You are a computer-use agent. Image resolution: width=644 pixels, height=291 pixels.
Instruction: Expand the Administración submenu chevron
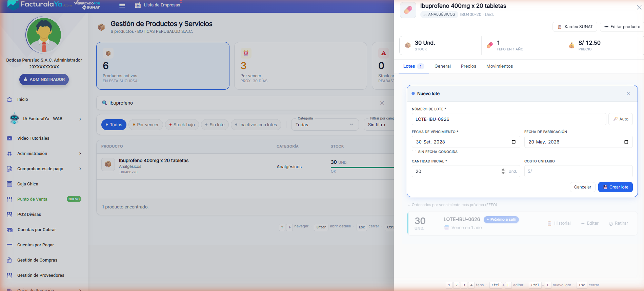(80, 154)
